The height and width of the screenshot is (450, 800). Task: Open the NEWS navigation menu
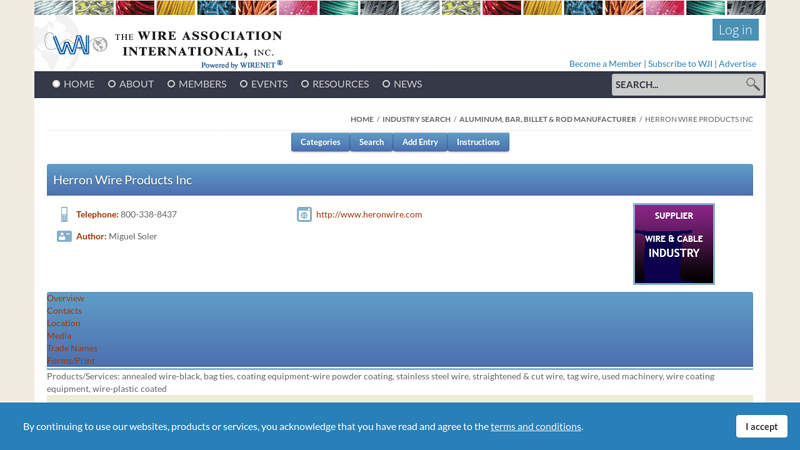402,84
